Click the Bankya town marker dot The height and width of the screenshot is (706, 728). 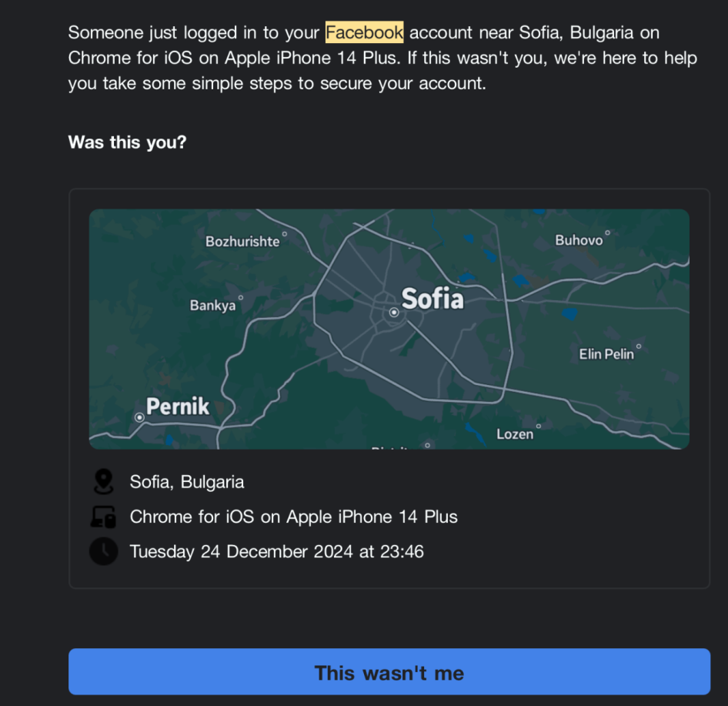(240, 298)
